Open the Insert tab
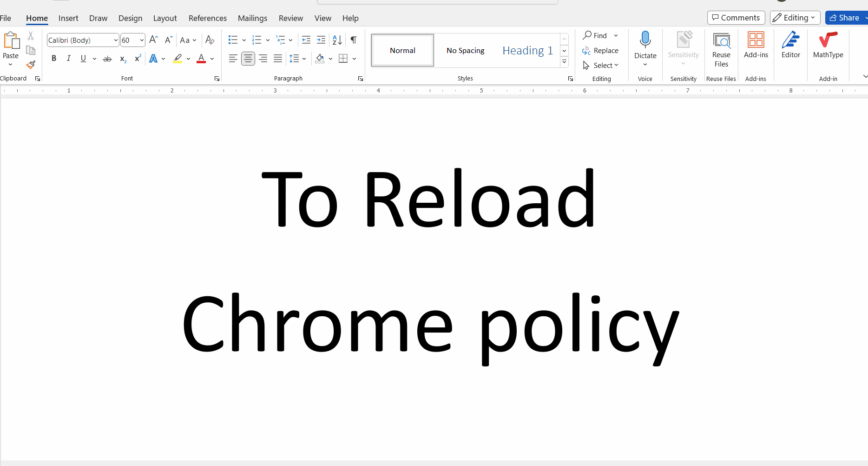868x466 pixels. (68, 18)
